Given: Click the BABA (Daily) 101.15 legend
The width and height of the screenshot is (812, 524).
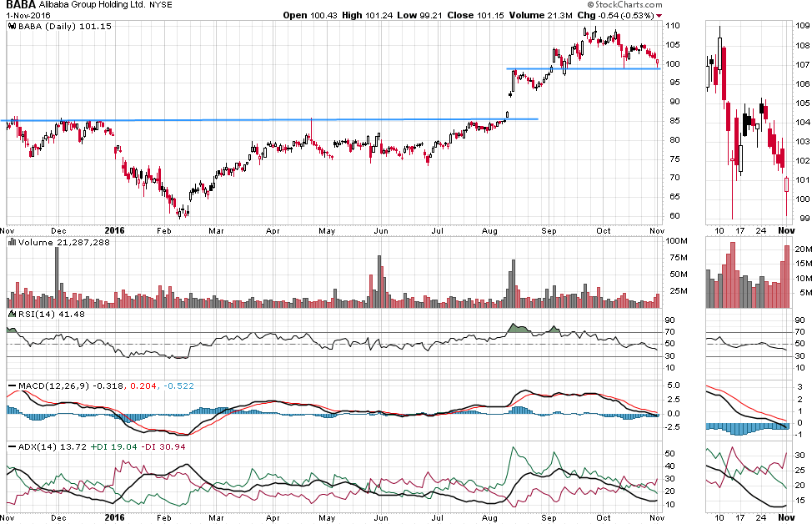Looking at the screenshot, I should click(65, 26).
